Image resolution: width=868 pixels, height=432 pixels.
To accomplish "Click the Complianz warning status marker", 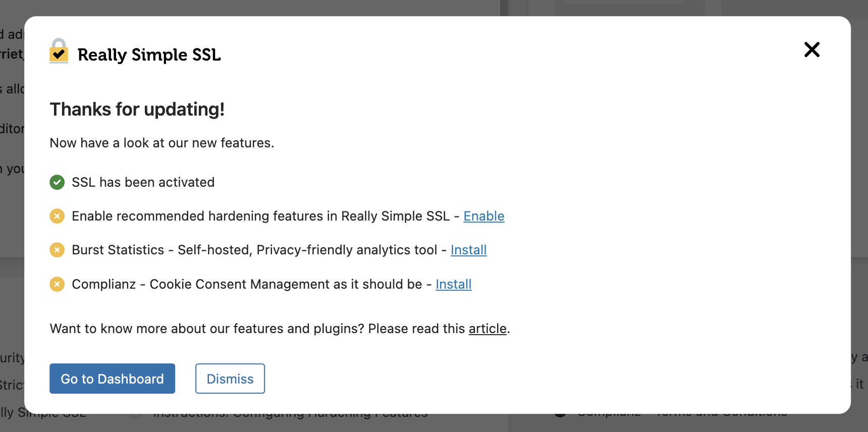I will point(57,284).
